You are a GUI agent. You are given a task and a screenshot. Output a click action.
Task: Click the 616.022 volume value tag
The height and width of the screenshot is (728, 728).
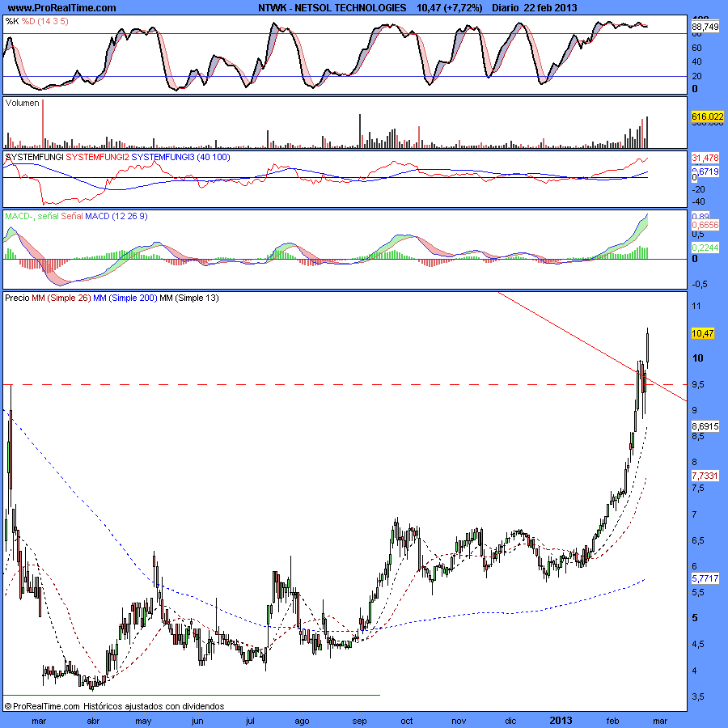click(708, 116)
